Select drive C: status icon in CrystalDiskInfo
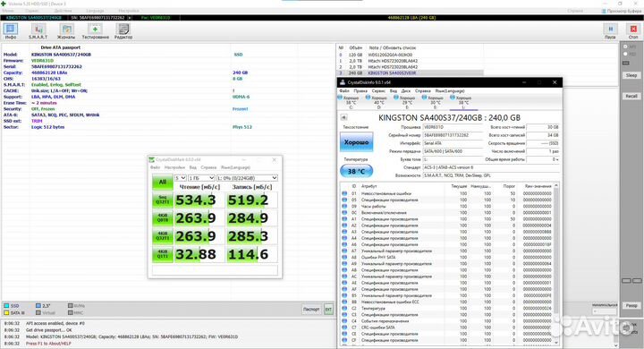644x349 pixels. pos(350,102)
